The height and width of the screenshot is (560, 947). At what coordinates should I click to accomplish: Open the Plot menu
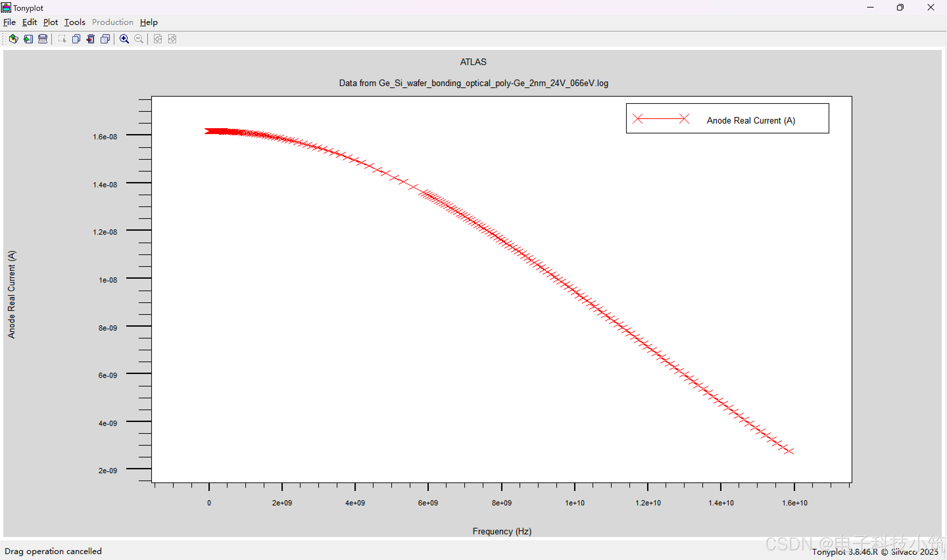click(51, 22)
